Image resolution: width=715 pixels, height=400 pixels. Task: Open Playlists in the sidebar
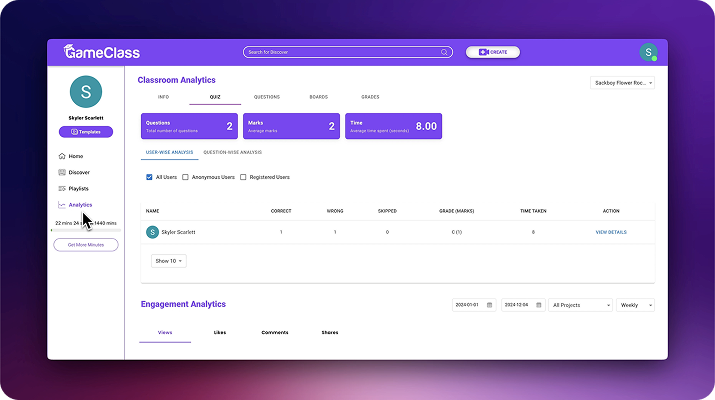[x=78, y=188]
